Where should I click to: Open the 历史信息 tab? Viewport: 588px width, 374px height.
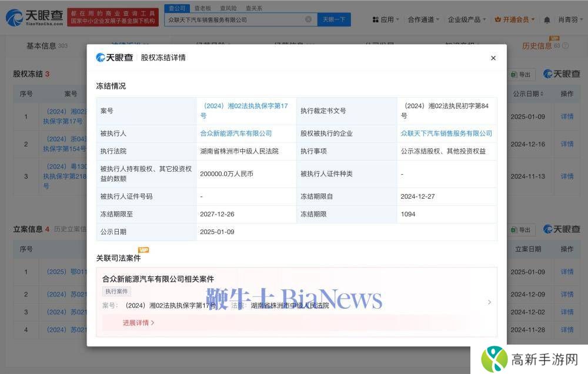point(537,46)
